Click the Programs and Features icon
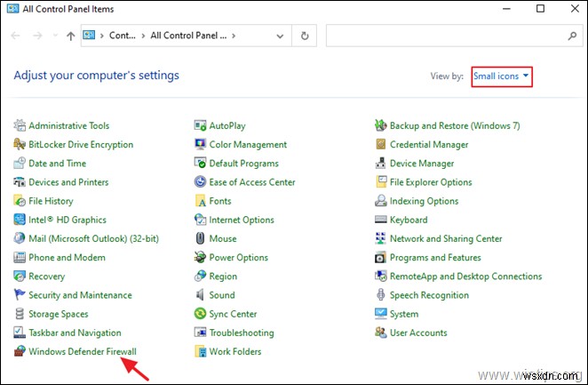Image resolution: width=588 pixels, height=385 pixels. 381,258
